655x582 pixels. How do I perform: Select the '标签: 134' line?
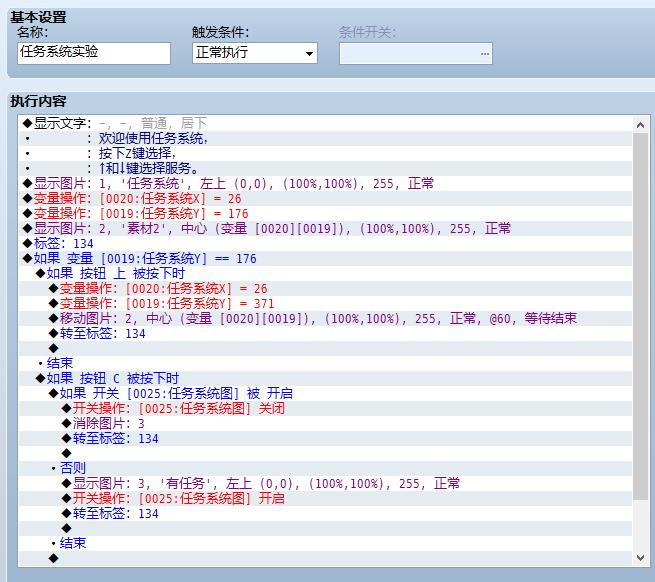pos(325,244)
